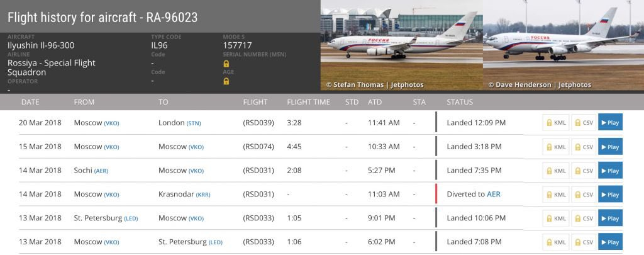Image resolution: width=644 pixels, height=255 pixels.
Task: Open the KRR airport code link
Action: pos(203,195)
